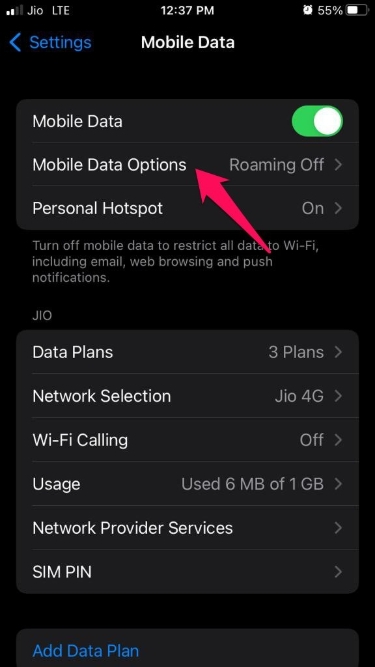Image resolution: width=375 pixels, height=667 pixels.
Task: Tap the battery icon in status bar
Action: (358, 11)
